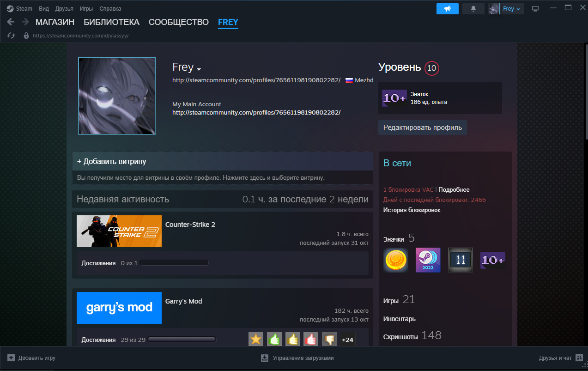Go to the СООБЩЕСТВО tab
This screenshot has height=371, width=588.
179,22
